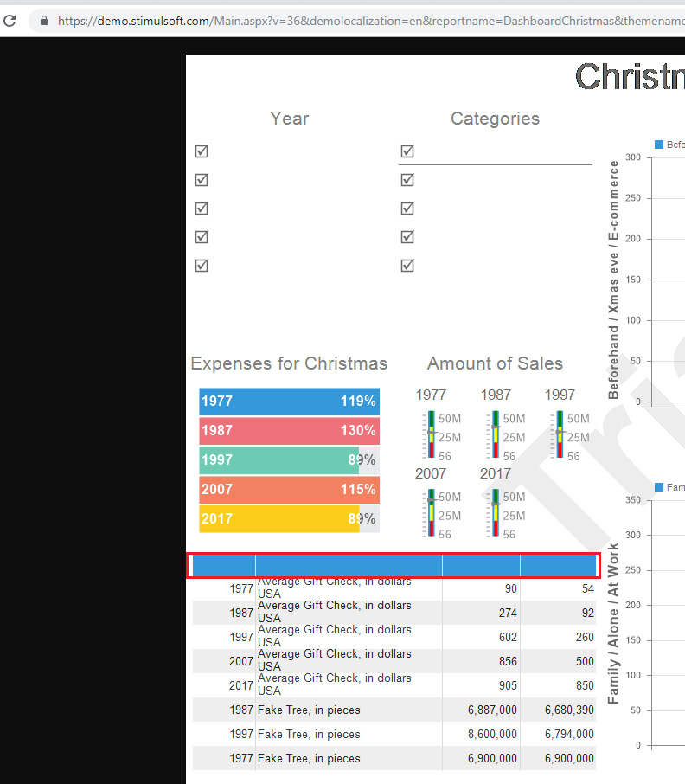
Task: Click the Average Gift Check text in the 1987 row
Action: pos(334,612)
